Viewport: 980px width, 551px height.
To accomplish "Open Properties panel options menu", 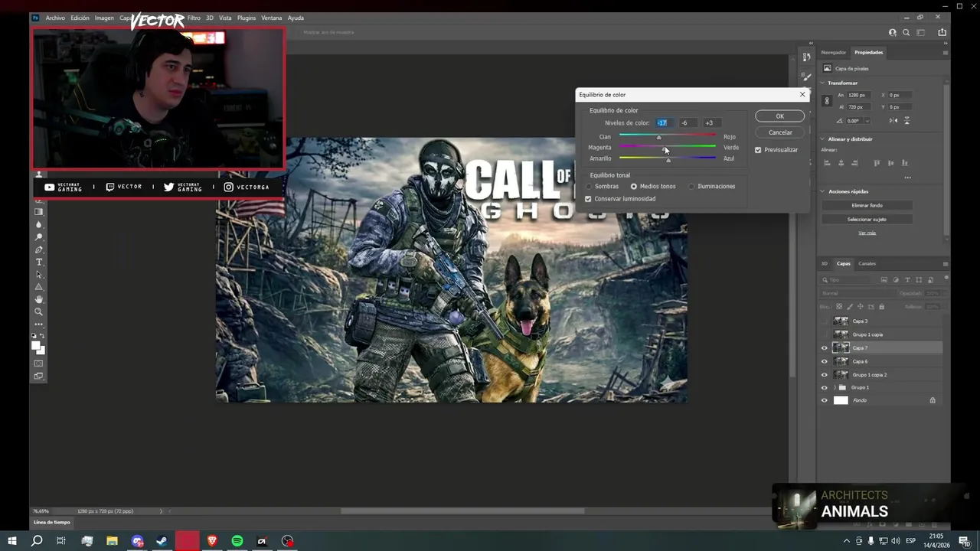I will (x=946, y=53).
